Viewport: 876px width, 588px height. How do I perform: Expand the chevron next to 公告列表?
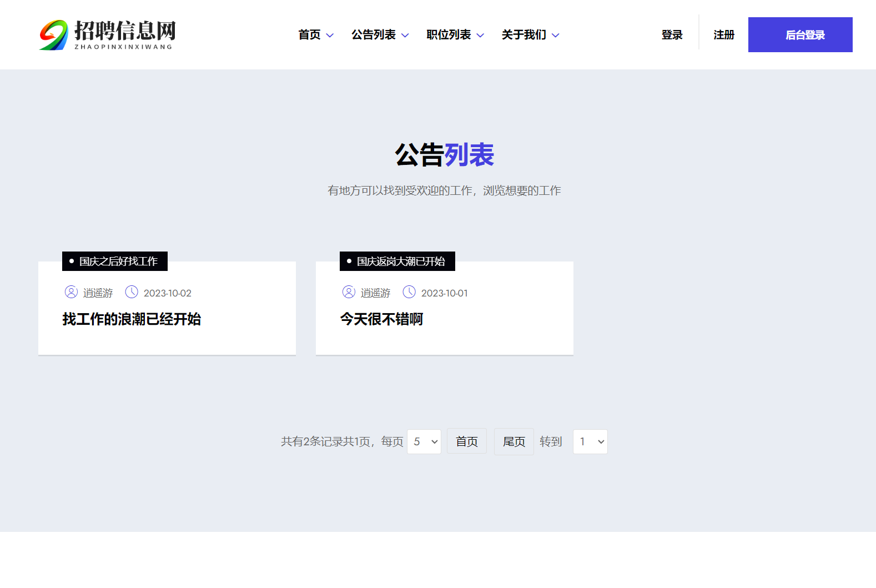[405, 36]
